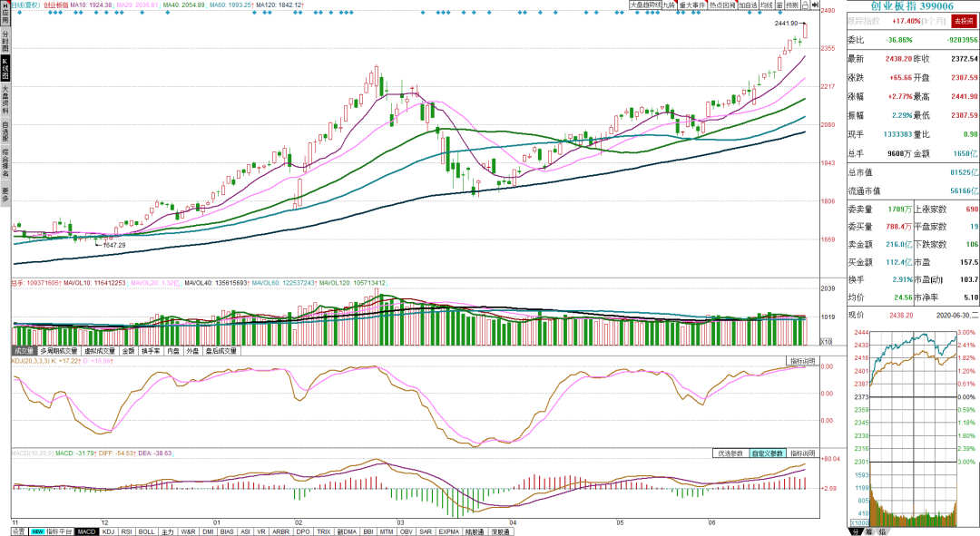Viewport: 980px width, 536px height.
Task: Click the 预测 toolbar button
Action: [792, 5]
